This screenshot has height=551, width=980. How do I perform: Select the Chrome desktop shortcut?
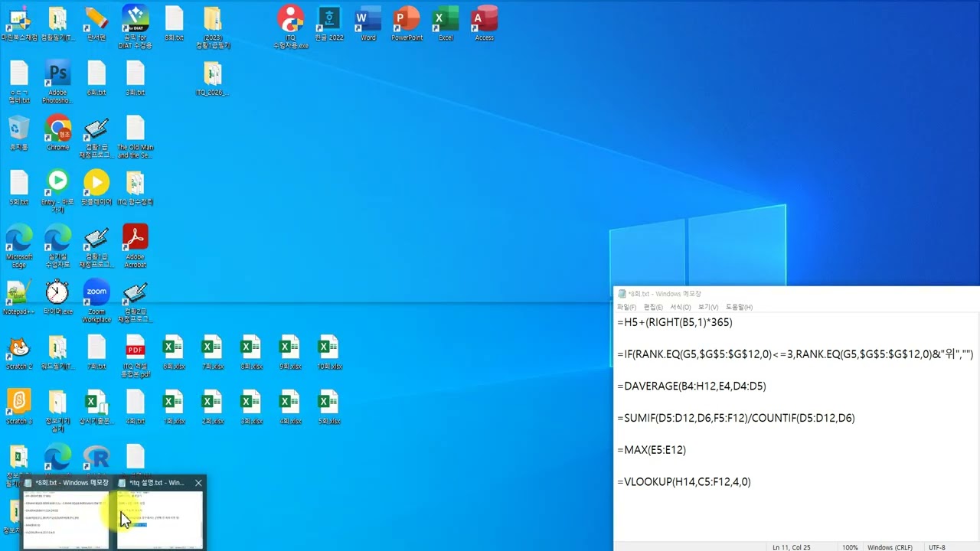[57, 132]
